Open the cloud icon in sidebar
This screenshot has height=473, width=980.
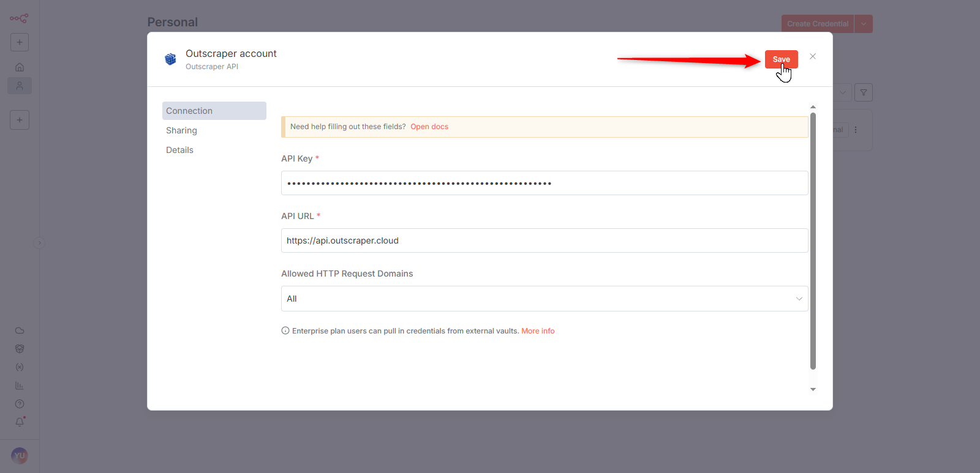20,330
